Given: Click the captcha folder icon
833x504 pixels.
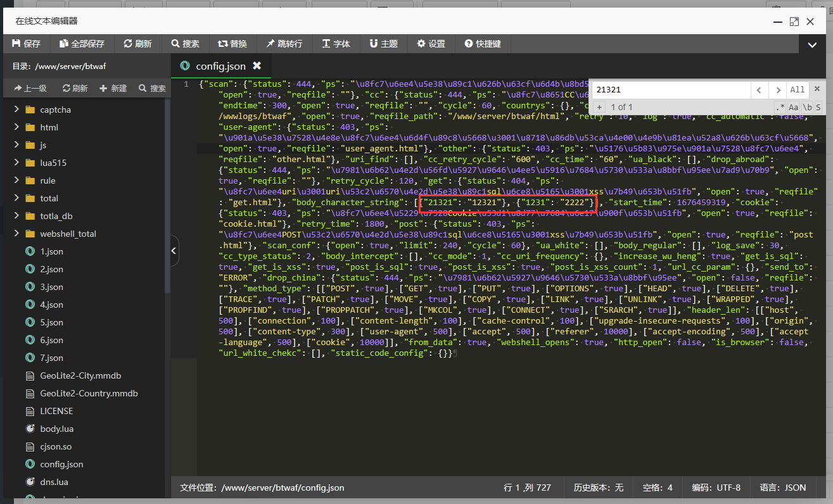Looking at the screenshot, I should pyautogui.click(x=30, y=110).
